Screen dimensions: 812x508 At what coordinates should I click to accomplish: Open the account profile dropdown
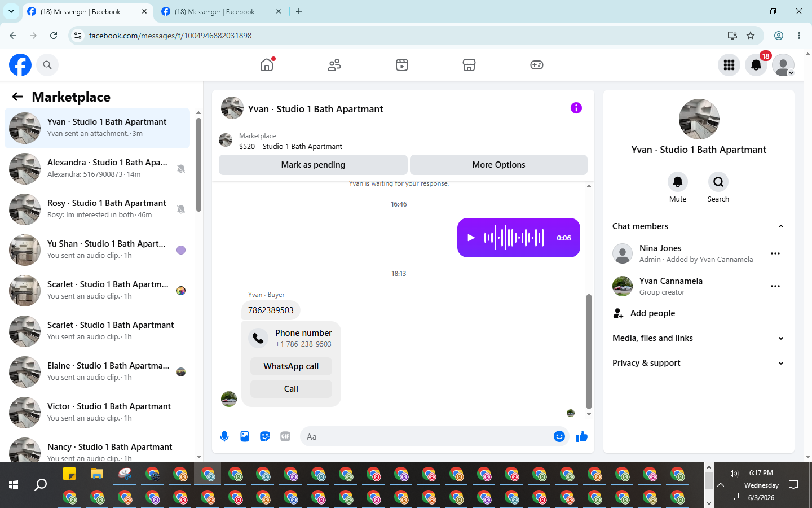click(x=783, y=65)
